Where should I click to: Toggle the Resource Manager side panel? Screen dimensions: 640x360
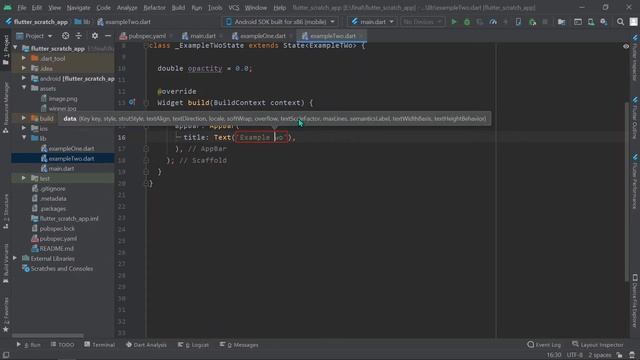[6, 108]
